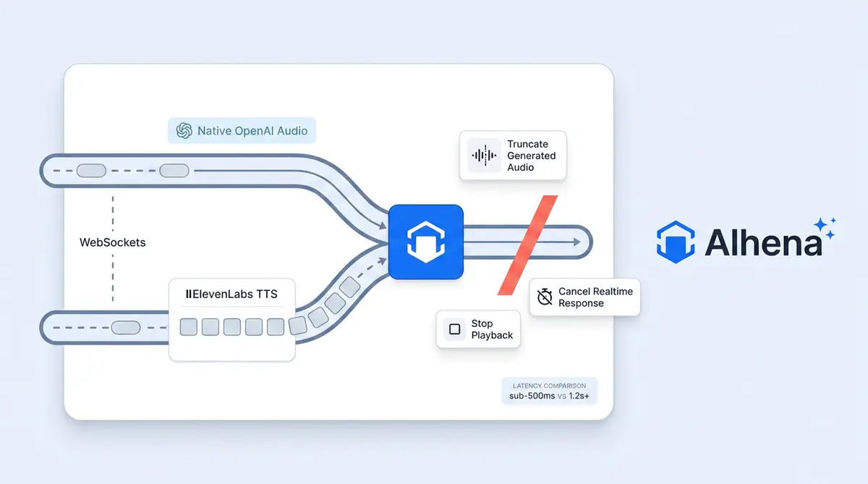
Task: Click the Alhena hexagon logo on the right
Action: click(x=674, y=242)
